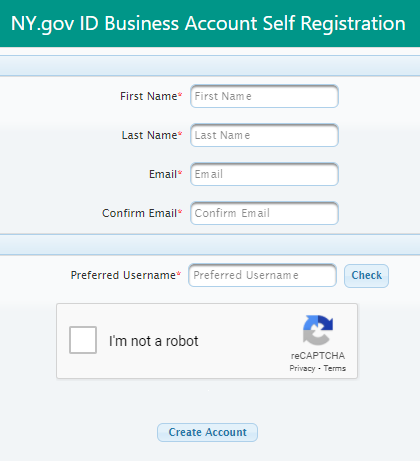Click the reCAPTCHA text below the logo
This screenshot has height=461, width=420.
(318, 356)
